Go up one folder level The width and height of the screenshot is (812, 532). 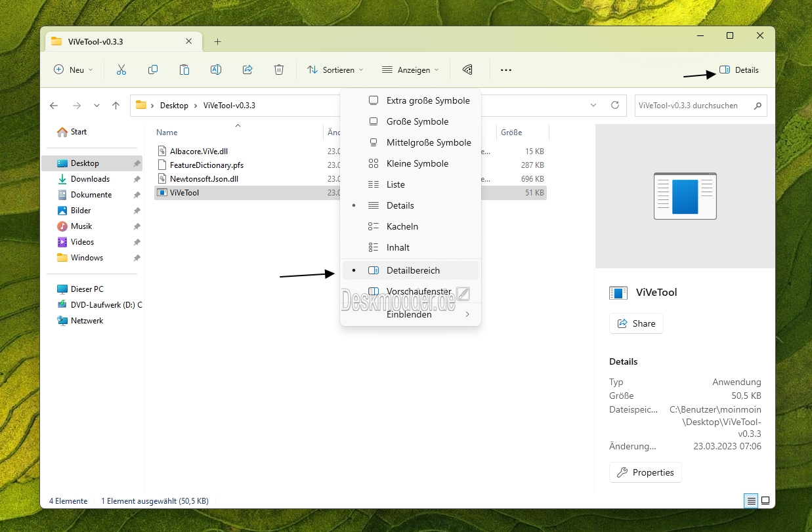click(x=116, y=106)
